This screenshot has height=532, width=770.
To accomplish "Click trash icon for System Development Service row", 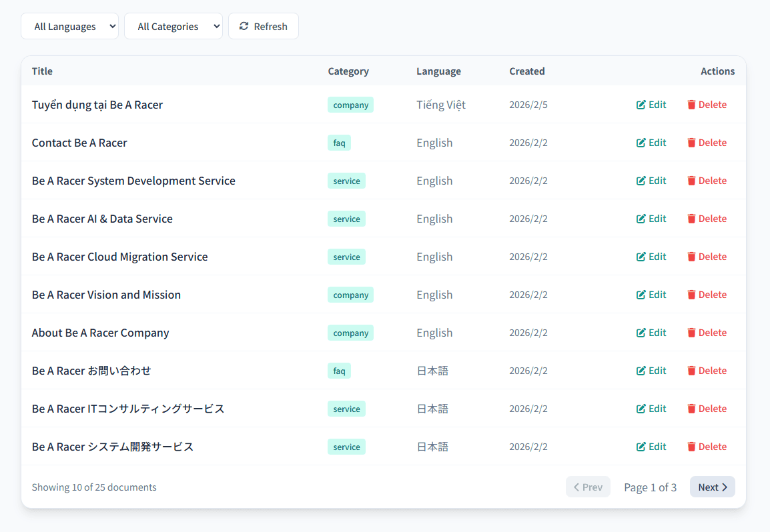I will (691, 181).
